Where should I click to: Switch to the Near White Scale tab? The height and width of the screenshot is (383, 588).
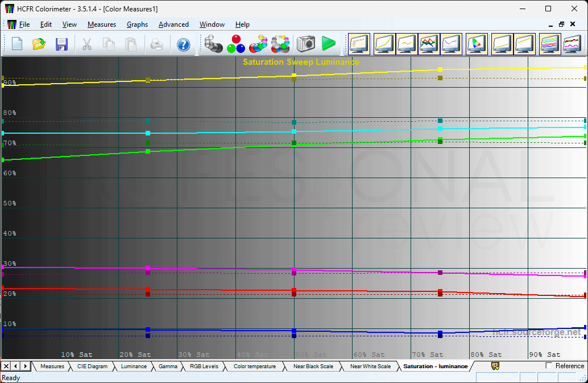[371, 366]
